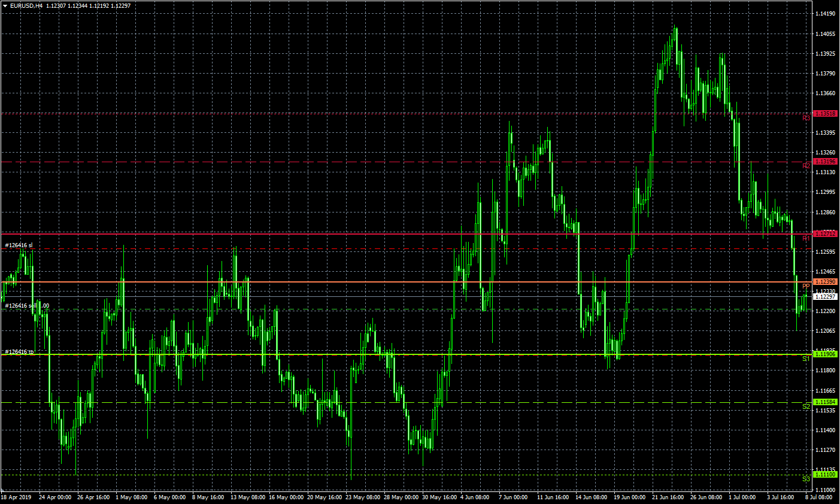Click the 1.12712 red price tag
This screenshot has width=840, height=504.
coord(826,234)
